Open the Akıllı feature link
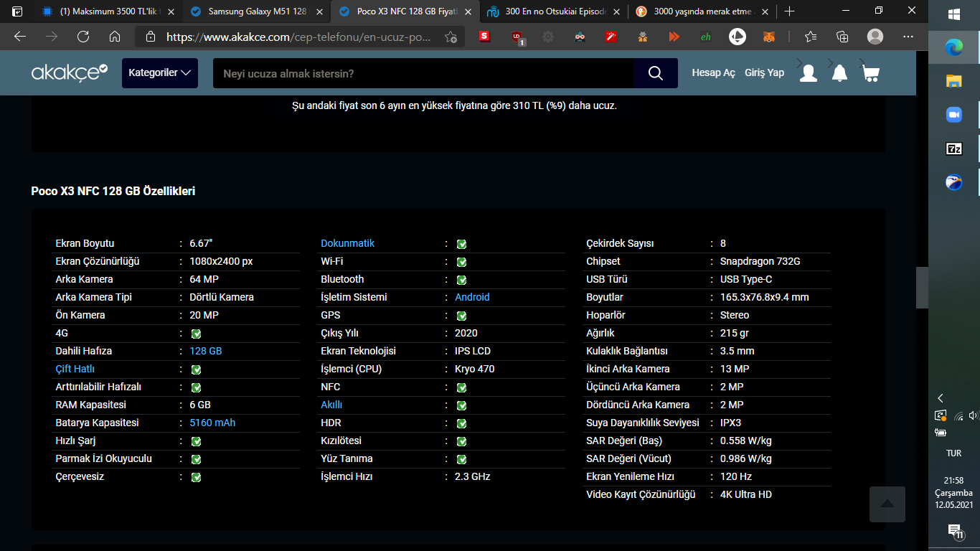980x551 pixels. (x=331, y=405)
